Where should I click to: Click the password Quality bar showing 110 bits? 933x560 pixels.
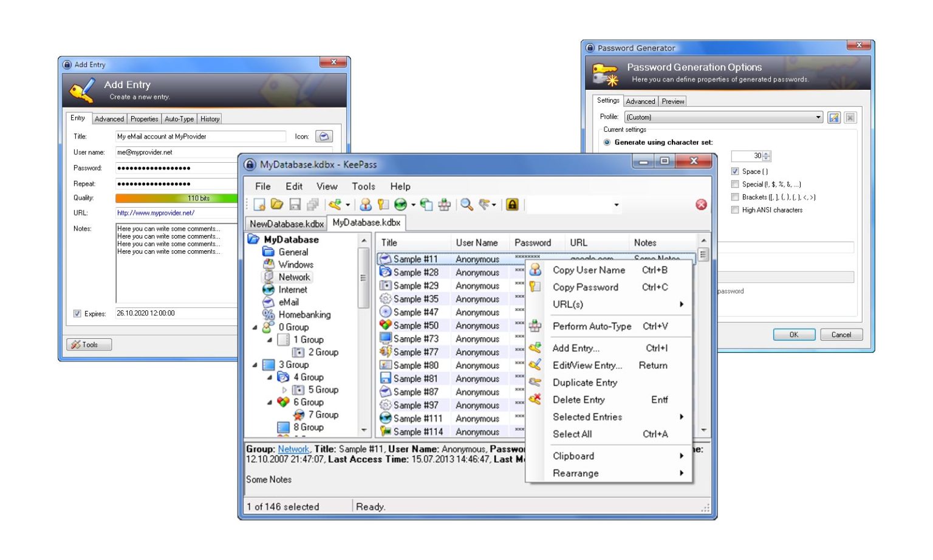[176, 198]
